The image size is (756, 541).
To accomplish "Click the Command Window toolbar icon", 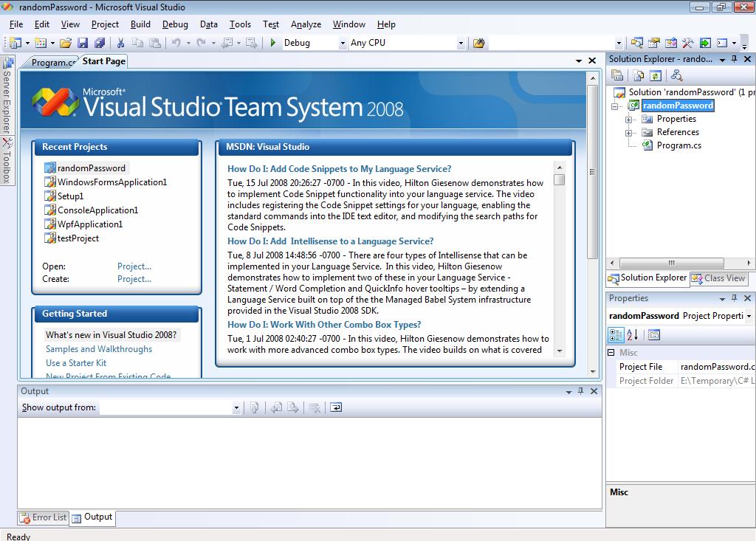I will click(x=722, y=43).
